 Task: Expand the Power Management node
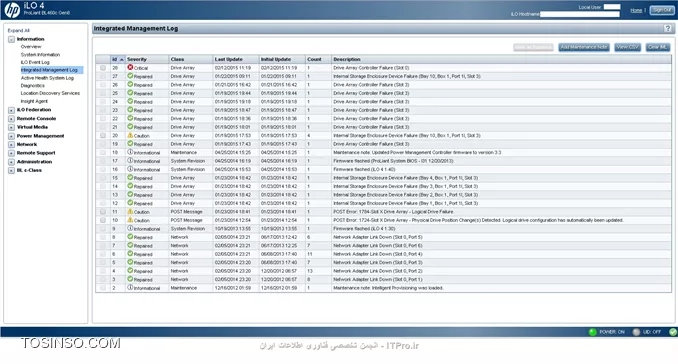pos(11,136)
